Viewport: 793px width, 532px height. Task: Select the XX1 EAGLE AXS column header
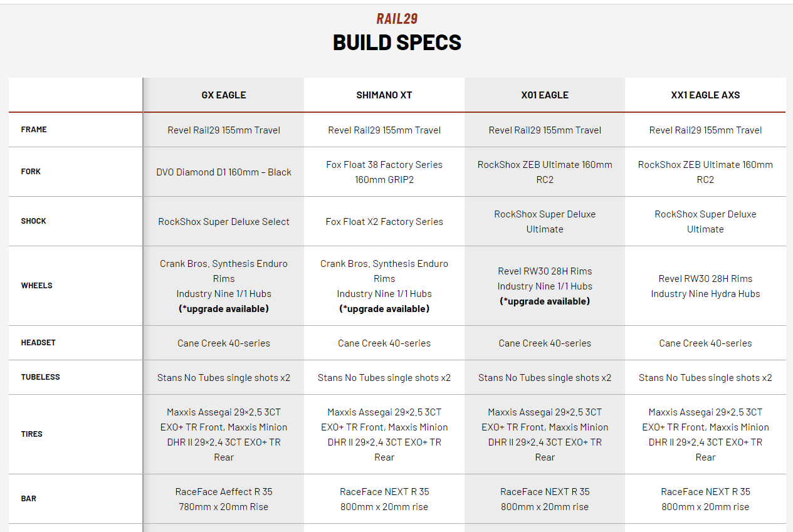click(x=705, y=95)
